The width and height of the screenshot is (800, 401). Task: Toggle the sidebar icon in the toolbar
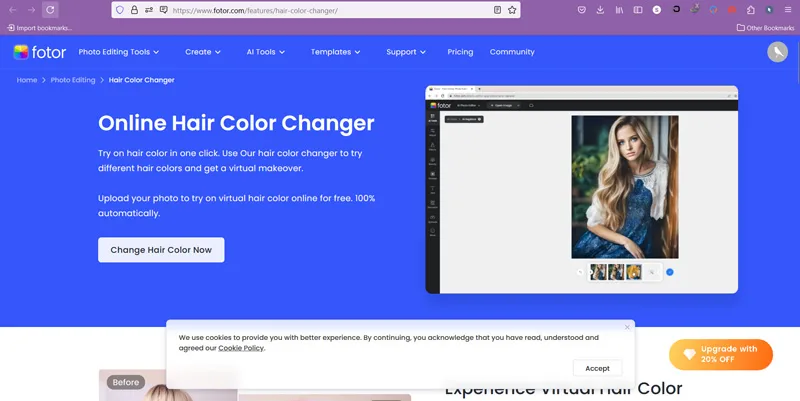pos(638,10)
